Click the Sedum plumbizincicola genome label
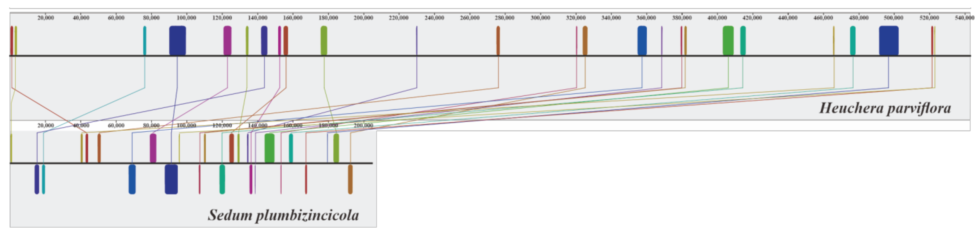The image size is (980, 236). pyautogui.click(x=283, y=215)
